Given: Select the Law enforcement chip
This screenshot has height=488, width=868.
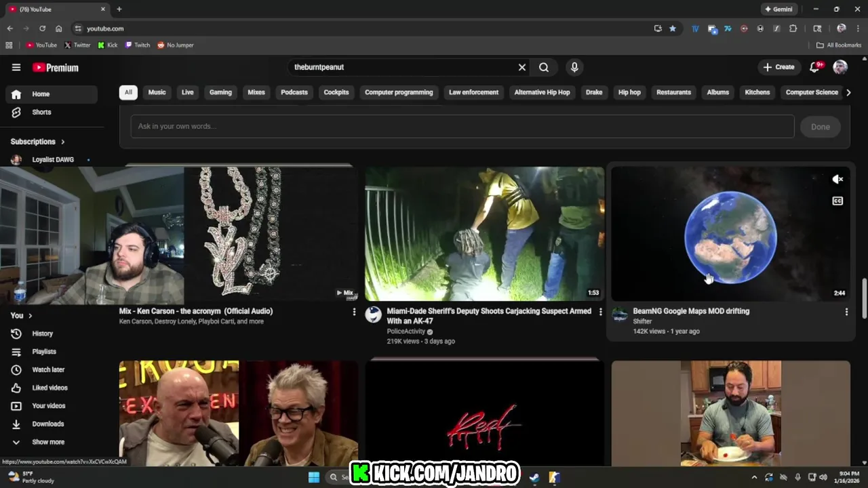Looking at the screenshot, I should pos(473,92).
